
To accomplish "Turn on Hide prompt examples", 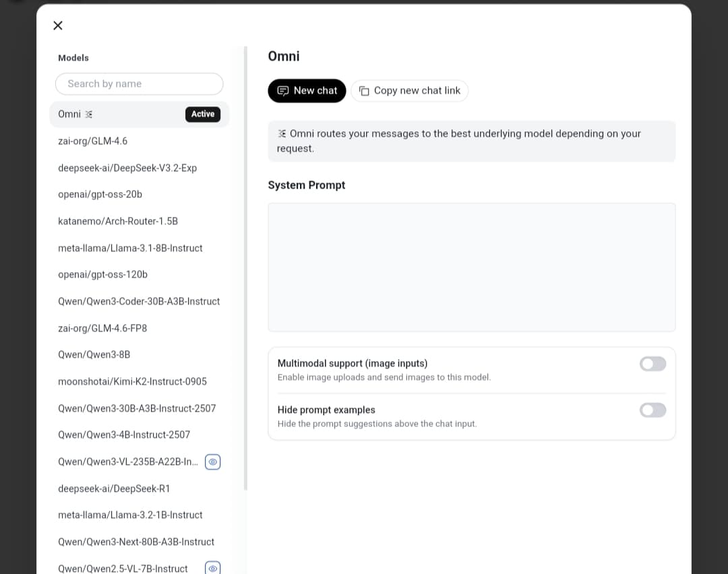I will (x=653, y=410).
